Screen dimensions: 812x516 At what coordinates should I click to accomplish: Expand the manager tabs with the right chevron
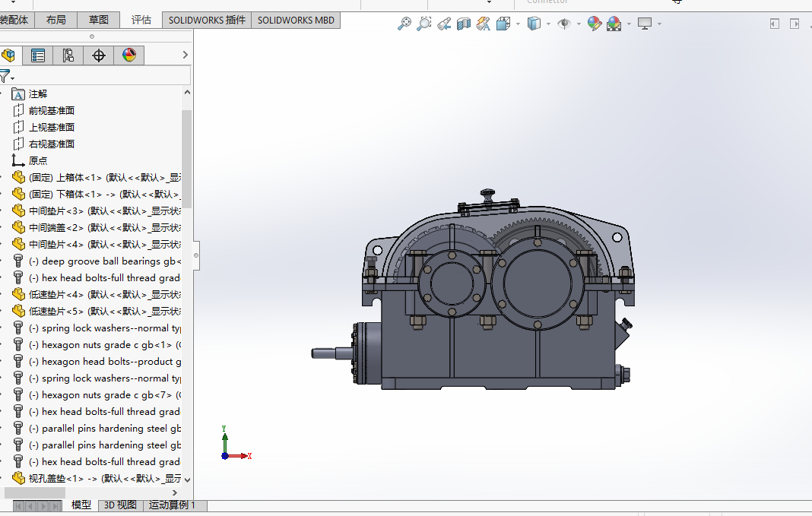tap(186, 55)
